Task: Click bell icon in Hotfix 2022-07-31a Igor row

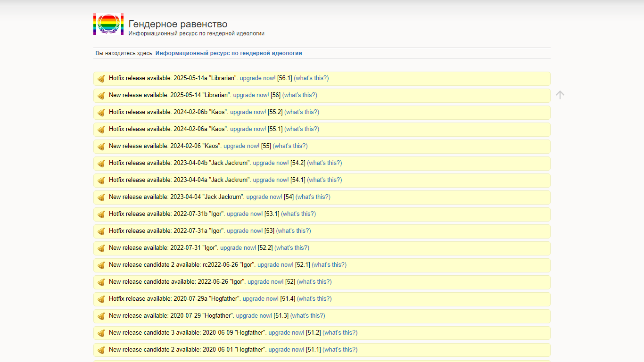Action: (101, 231)
